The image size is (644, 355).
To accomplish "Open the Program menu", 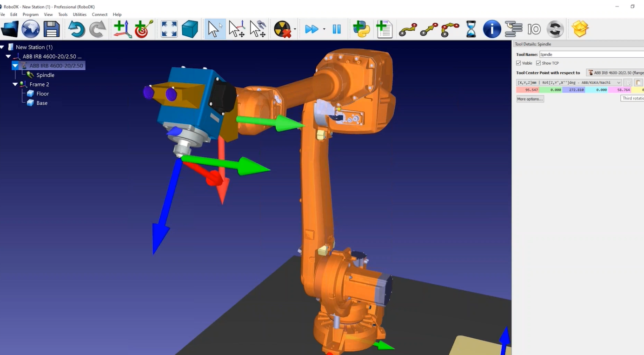I will [x=30, y=14].
